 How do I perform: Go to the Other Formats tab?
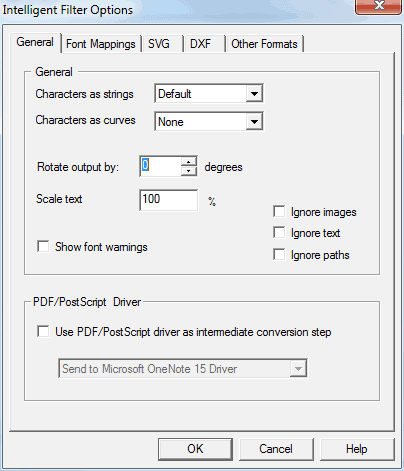(265, 44)
